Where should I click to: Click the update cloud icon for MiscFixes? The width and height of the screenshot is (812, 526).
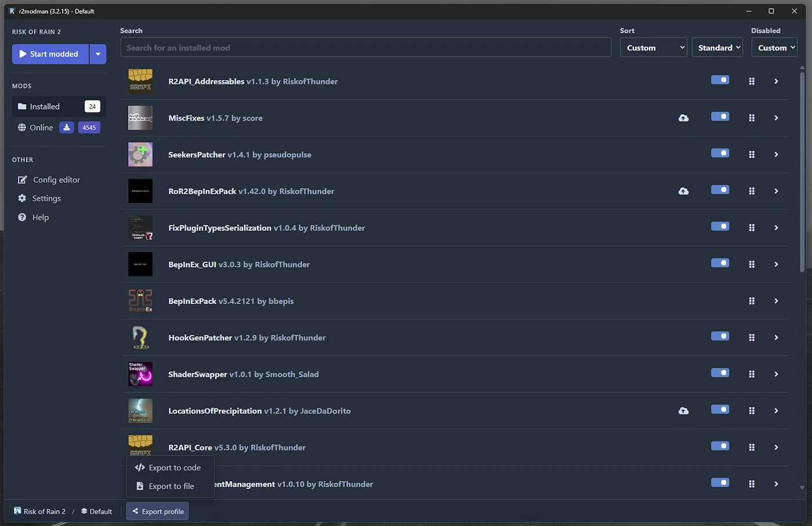(x=684, y=118)
